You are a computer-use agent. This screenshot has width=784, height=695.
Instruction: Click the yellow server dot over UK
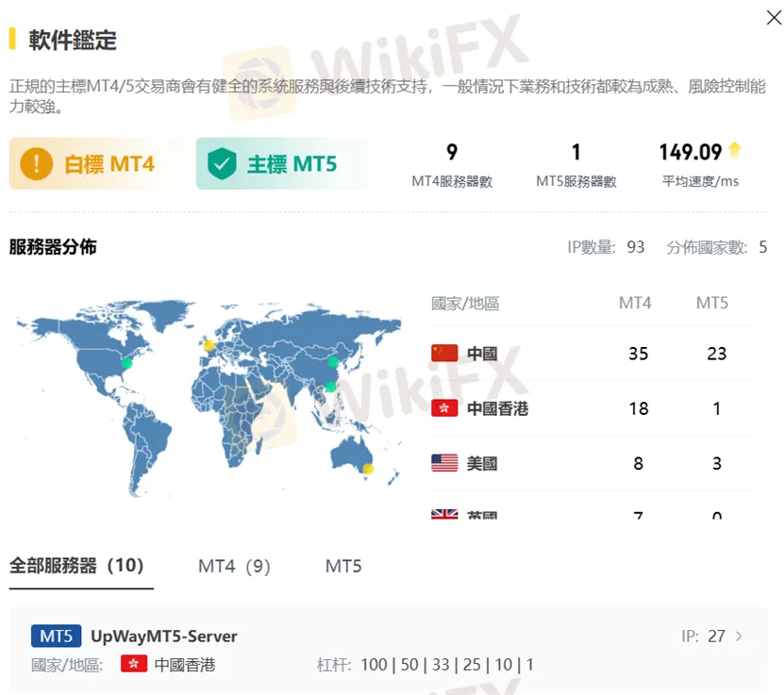(209, 345)
